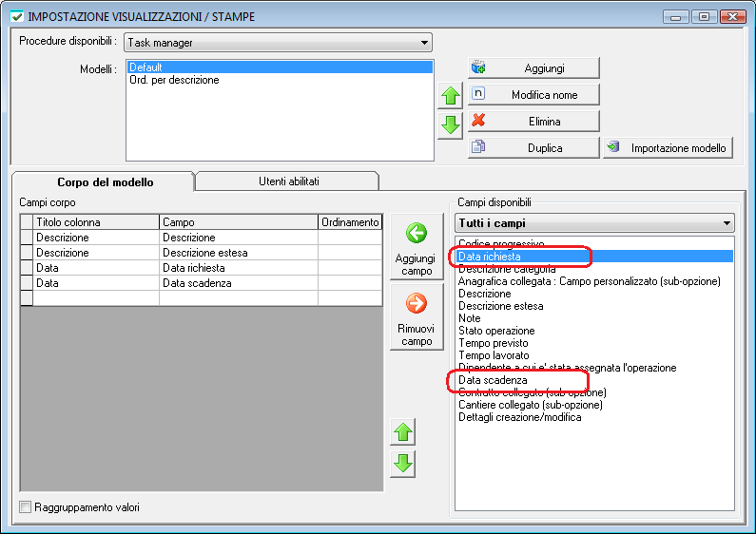Select Data richiesta in Campi disponibili
756x534 pixels.
click(594, 256)
